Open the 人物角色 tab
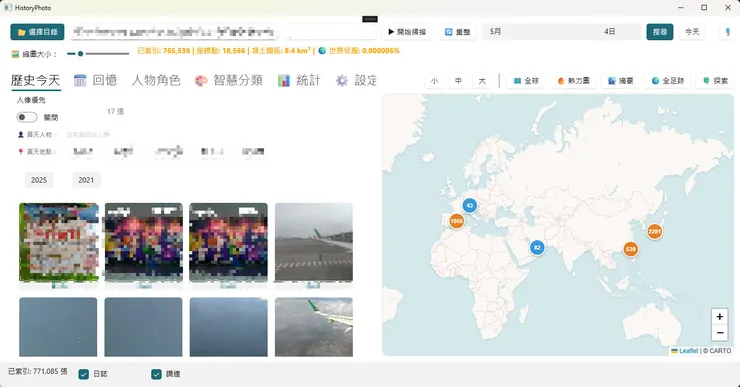 [x=156, y=80]
